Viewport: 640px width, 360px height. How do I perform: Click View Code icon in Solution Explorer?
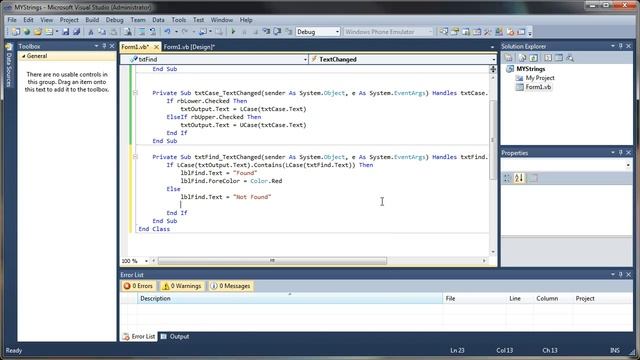tap(548, 58)
